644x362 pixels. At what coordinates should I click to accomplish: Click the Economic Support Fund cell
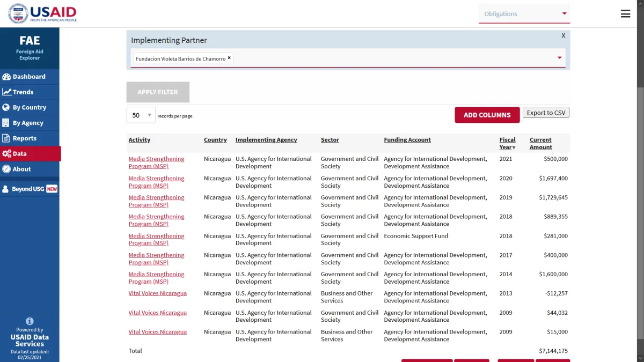click(416, 236)
